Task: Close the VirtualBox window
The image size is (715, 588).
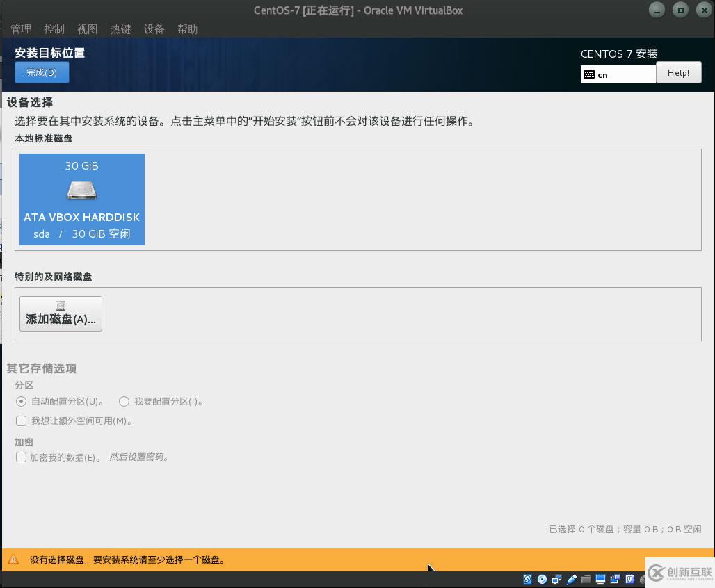Action: tap(704, 10)
